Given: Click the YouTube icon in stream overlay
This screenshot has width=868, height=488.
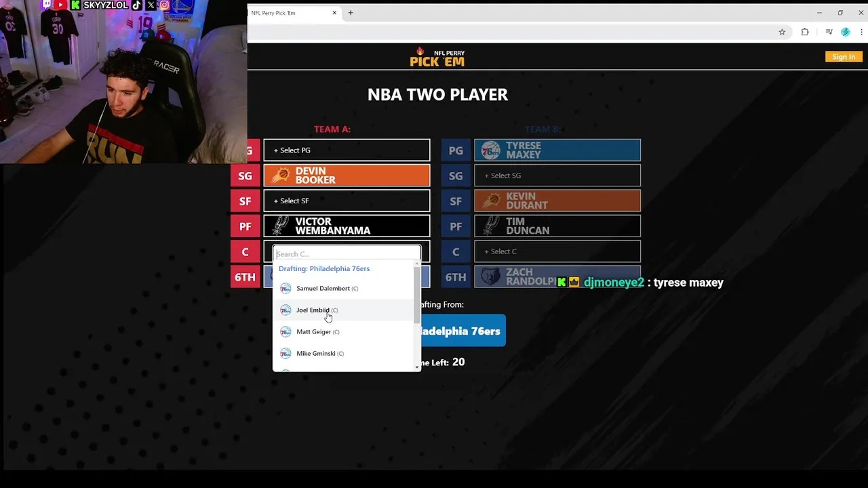Looking at the screenshot, I should point(61,5).
